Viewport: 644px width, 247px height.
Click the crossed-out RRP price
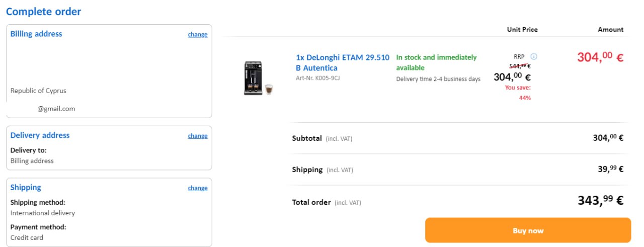(x=520, y=66)
